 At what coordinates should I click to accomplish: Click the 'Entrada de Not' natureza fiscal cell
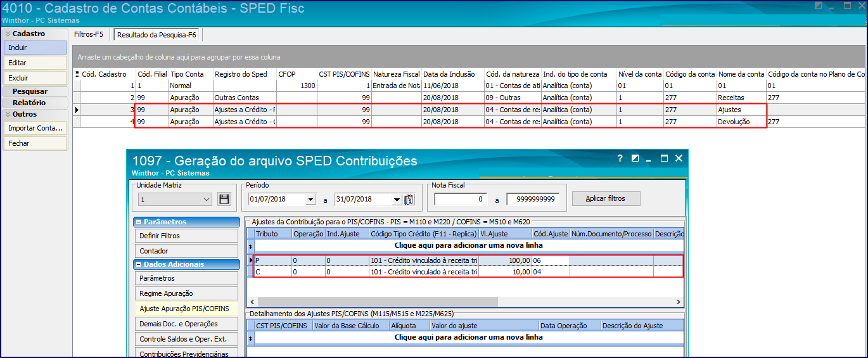[x=397, y=86]
